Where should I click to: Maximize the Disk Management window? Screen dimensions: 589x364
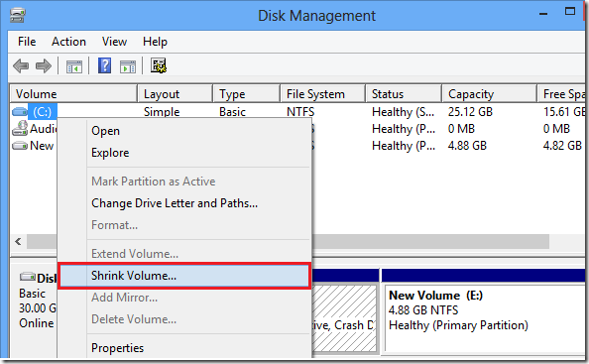(570, 11)
